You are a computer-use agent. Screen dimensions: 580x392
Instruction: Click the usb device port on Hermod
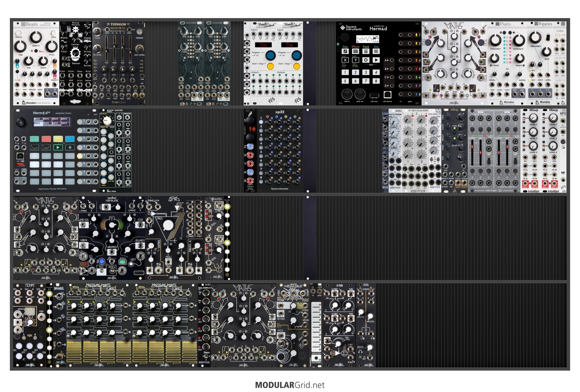(387, 95)
